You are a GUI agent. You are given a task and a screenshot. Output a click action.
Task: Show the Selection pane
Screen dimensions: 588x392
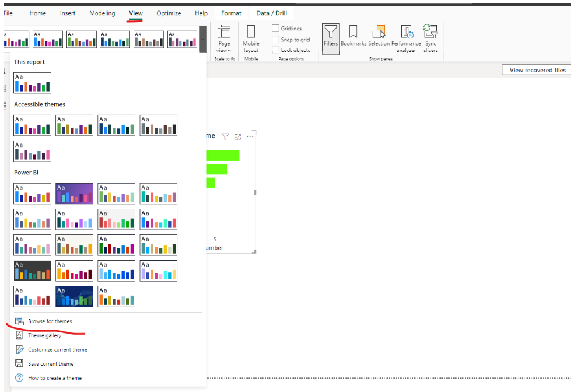379,36
